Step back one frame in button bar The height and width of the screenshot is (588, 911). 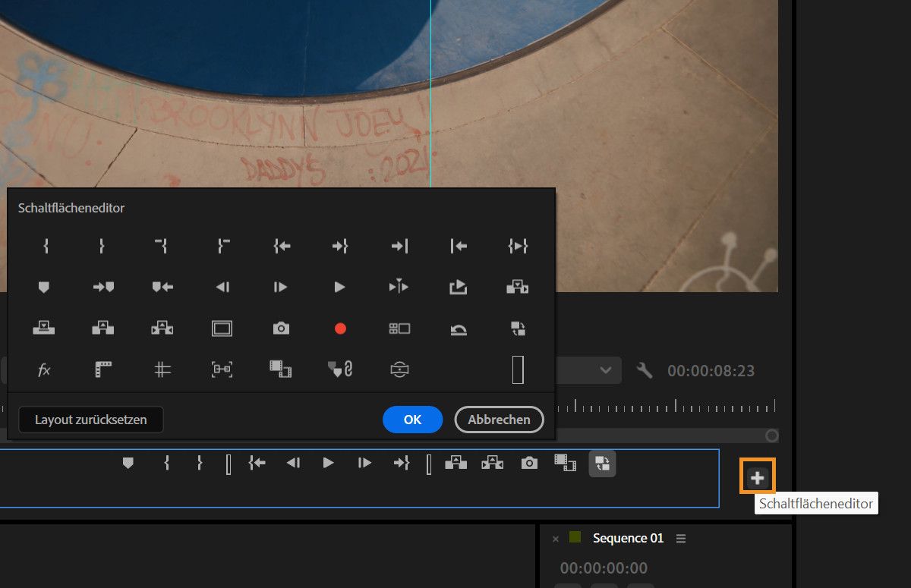[x=294, y=463]
